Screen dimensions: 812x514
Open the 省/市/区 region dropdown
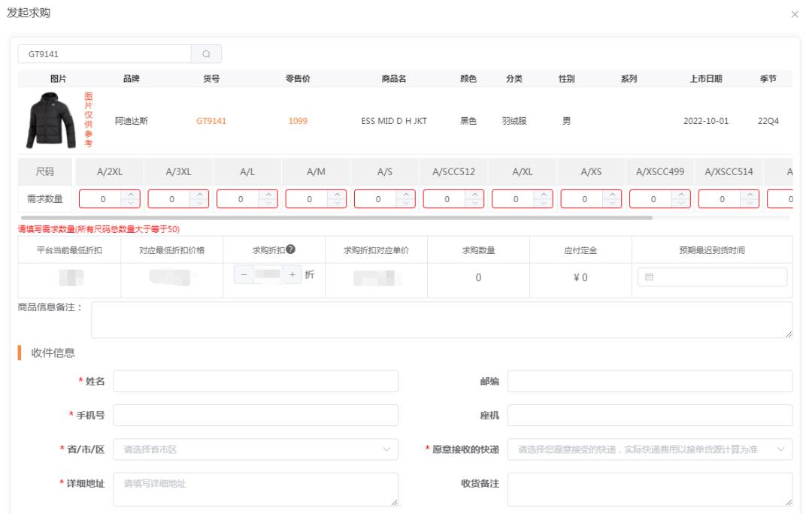[x=252, y=449]
